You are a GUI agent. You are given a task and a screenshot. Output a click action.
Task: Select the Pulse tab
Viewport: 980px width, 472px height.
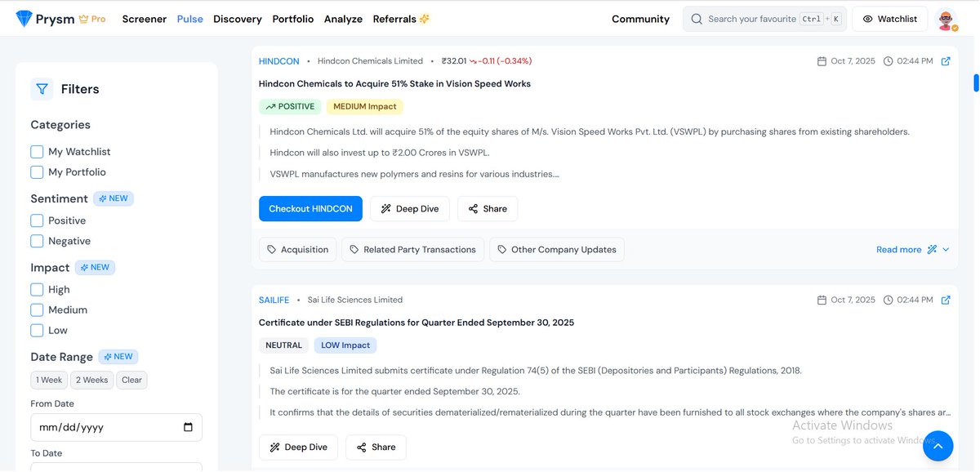[190, 19]
